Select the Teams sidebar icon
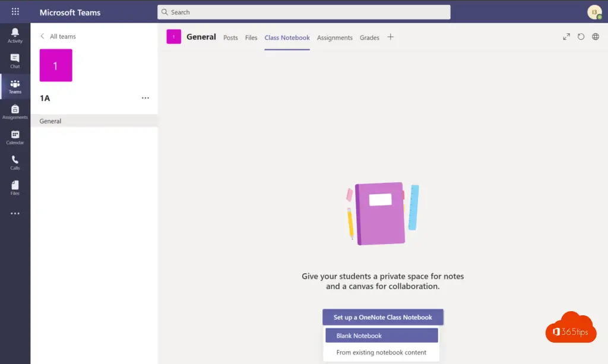The width and height of the screenshot is (608, 364). [15, 86]
